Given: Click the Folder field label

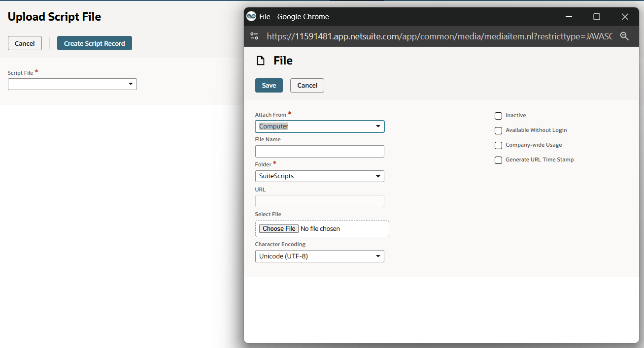Looking at the screenshot, I should (263, 164).
